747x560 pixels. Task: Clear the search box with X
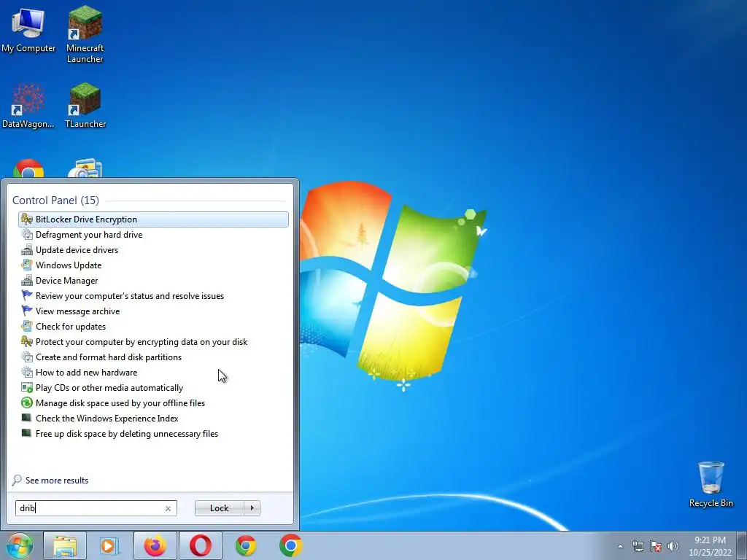(168, 508)
